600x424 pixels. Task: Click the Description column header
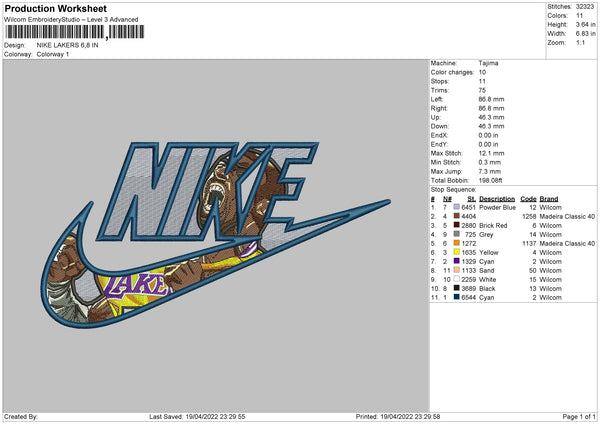click(497, 199)
